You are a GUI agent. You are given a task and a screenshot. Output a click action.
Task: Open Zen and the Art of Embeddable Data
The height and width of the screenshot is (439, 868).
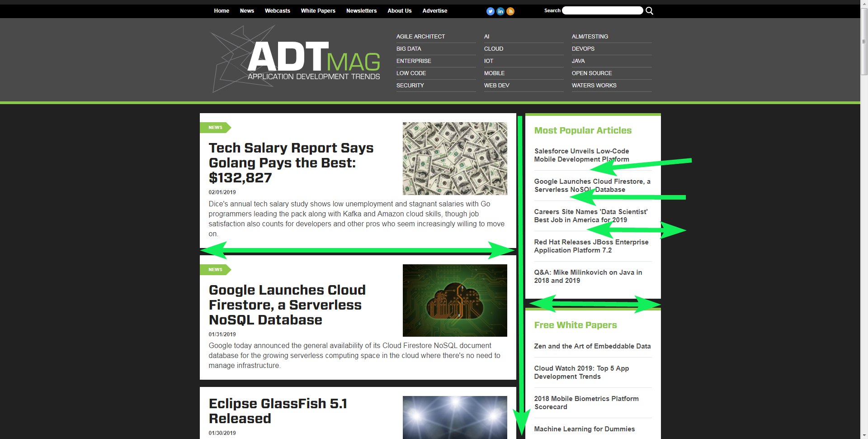click(592, 346)
